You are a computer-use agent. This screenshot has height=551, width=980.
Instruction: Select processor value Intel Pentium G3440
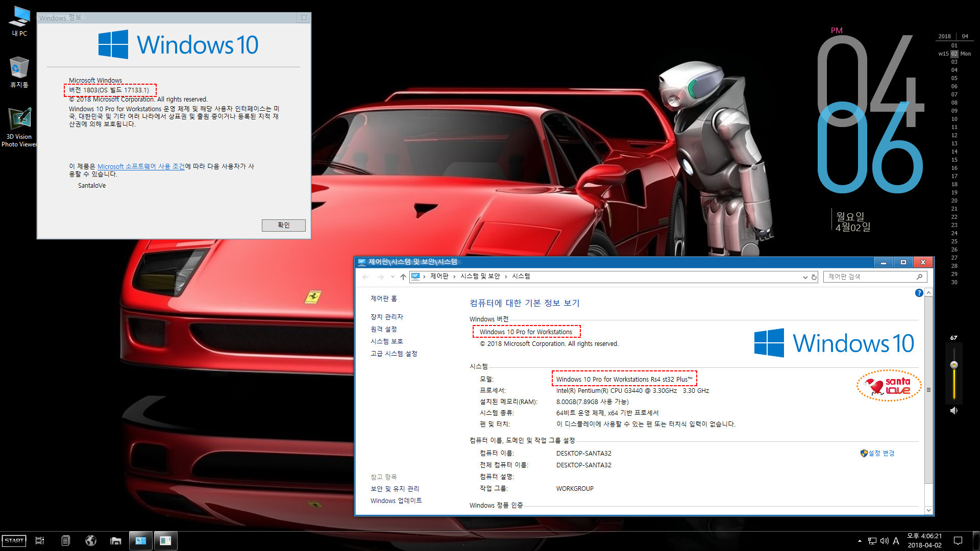point(632,391)
